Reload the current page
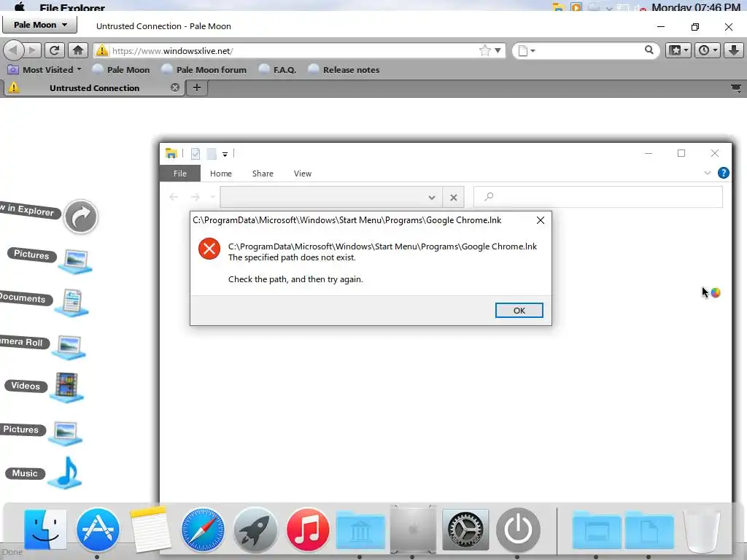747x560 pixels. [54, 50]
